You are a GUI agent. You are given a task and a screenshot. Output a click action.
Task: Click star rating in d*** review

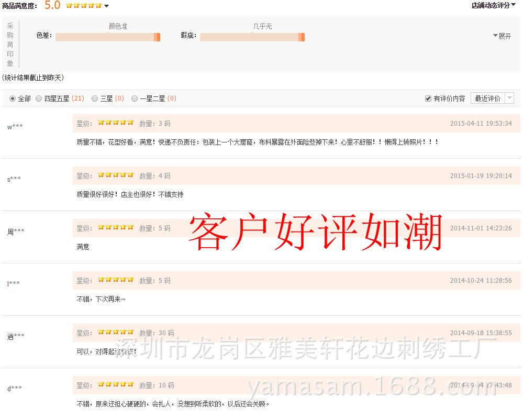(116, 385)
